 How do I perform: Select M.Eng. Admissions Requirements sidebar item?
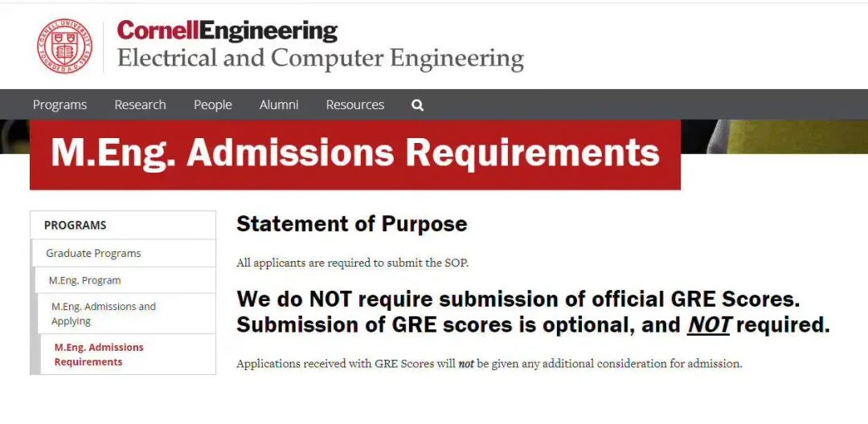pyautogui.click(x=99, y=355)
